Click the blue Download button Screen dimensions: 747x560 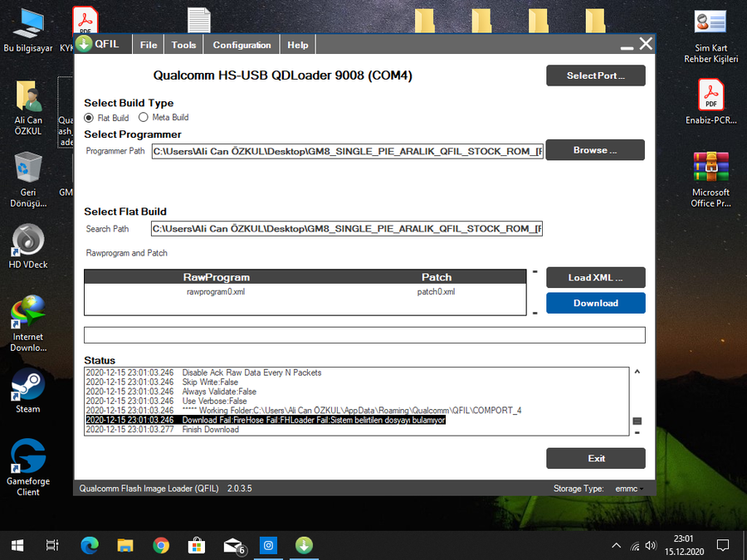click(x=595, y=304)
